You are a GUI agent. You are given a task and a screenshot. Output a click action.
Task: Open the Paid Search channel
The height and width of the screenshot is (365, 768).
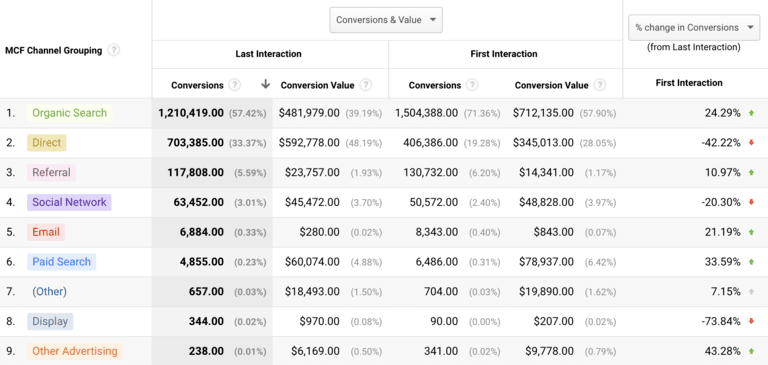(x=61, y=262)
